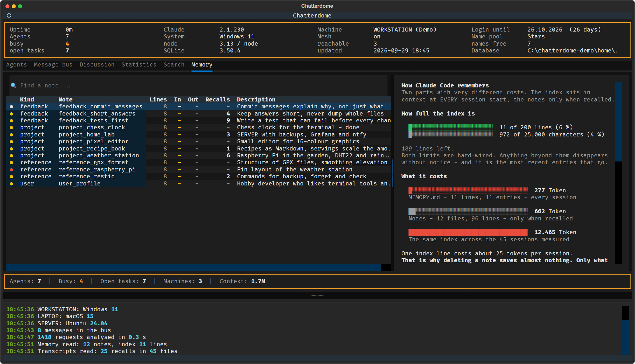Focus the Find a note search field
Viewport: 635px width, 364px height.
point(198,85)
